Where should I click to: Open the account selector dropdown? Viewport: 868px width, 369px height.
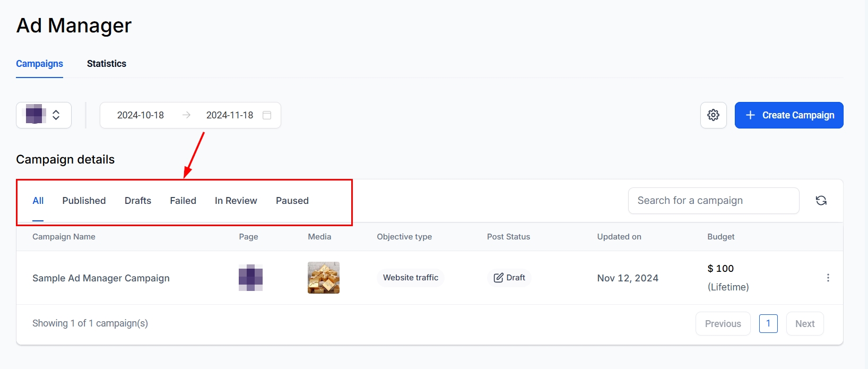[44, 115]
